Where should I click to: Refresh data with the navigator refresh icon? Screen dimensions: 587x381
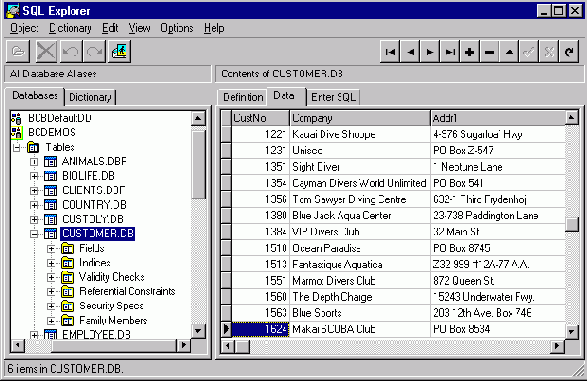click(569, 52)
